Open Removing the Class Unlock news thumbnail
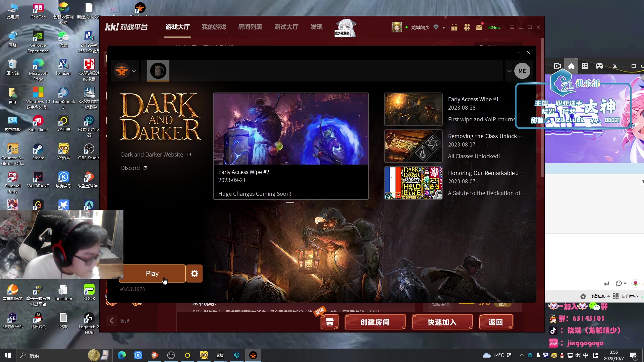The width and height of the screenshot is (644, 362). click(413, 146)
